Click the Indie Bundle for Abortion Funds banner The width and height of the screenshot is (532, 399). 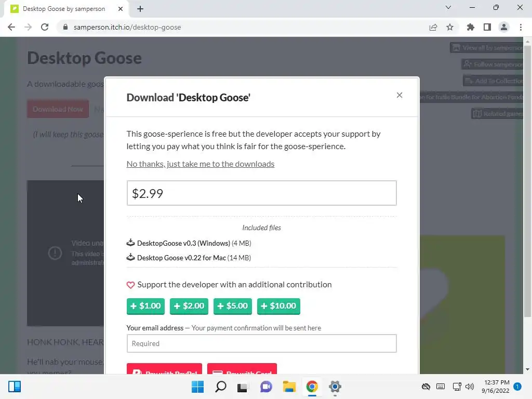click(x=472, y=97)
